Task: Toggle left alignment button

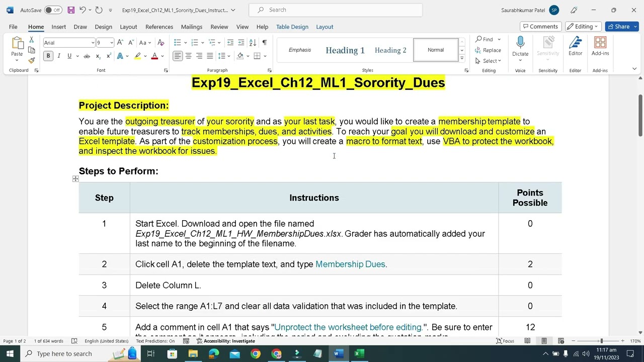Action: tap(178, 56)
